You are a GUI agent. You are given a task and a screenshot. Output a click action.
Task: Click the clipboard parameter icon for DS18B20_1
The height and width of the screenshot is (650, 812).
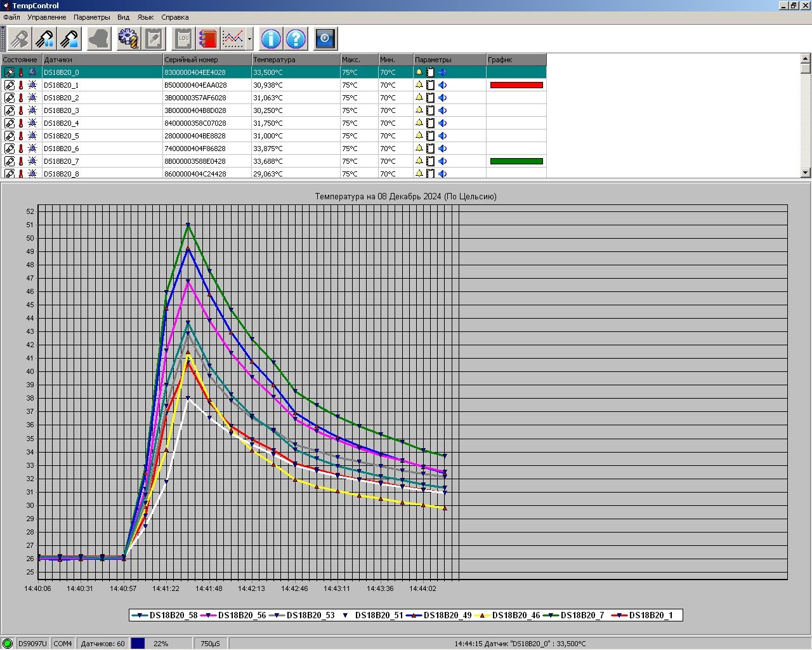coord(430,85)
